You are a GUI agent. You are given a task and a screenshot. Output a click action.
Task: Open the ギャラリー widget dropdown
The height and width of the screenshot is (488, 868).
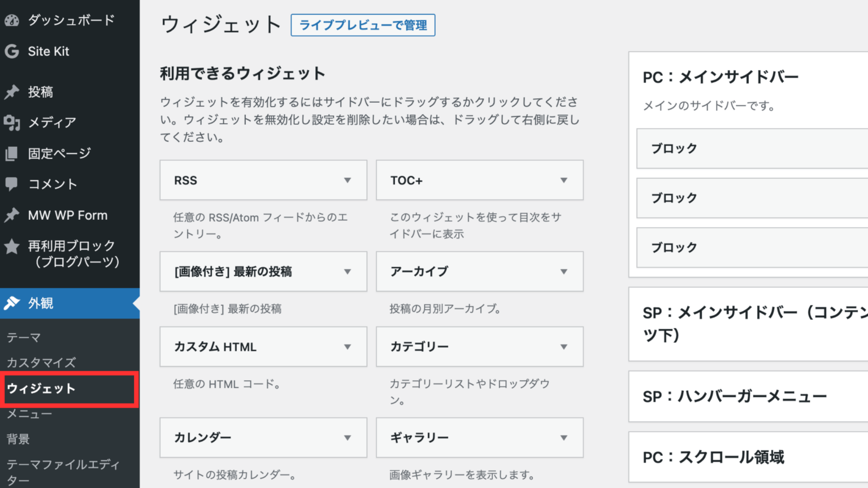click(563, 438)
